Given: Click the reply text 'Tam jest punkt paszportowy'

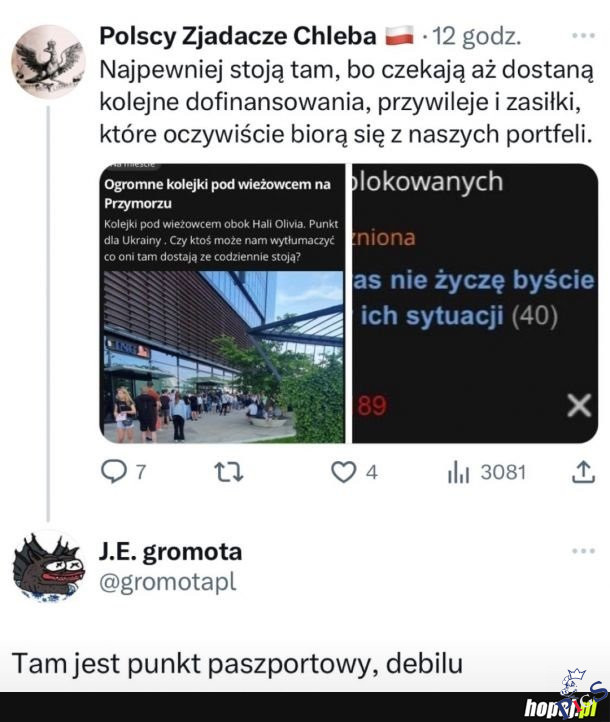Looking at the screenshot, I should (191, 664).
